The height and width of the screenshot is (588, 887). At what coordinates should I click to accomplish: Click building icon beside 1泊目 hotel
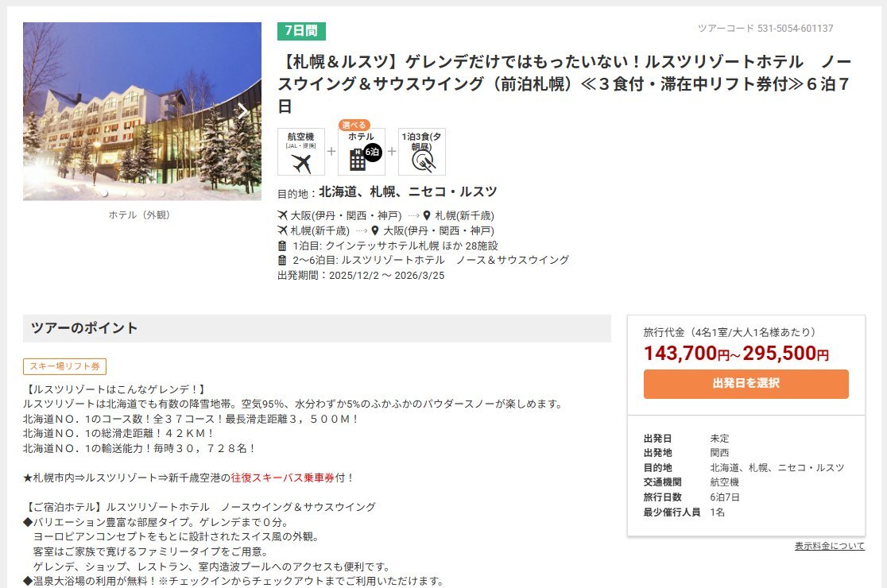[x=282, y=246]
